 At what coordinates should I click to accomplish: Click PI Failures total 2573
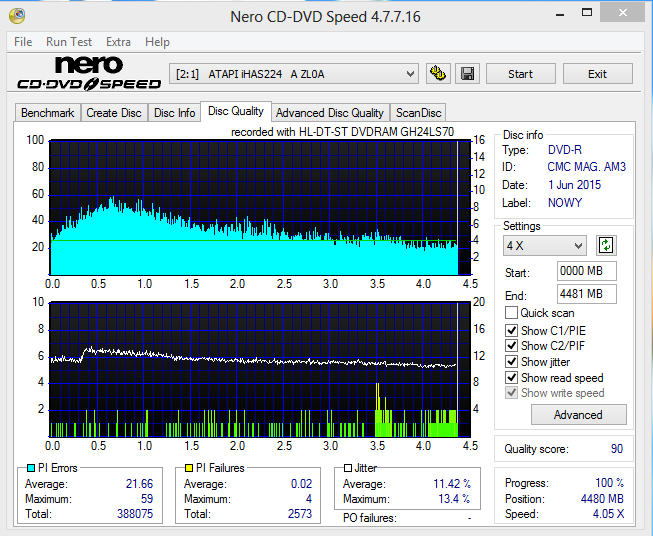click(x=300, y=514)
